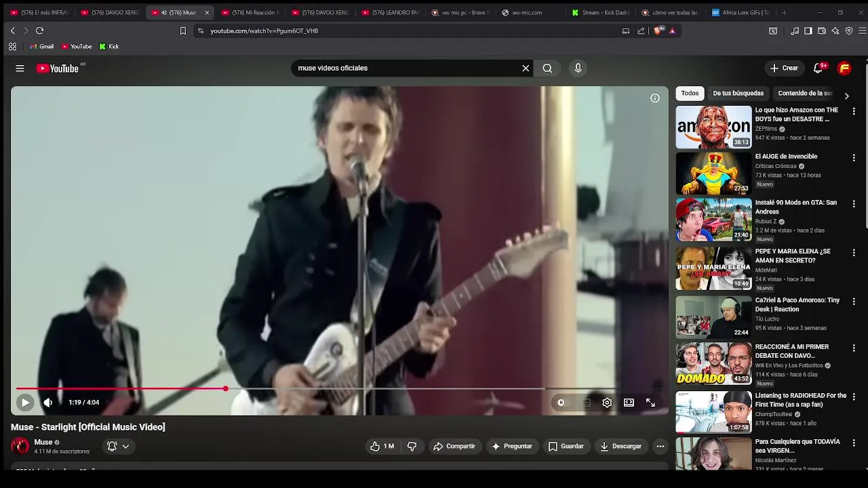
Task: Open the Tiny Desk Reaction video title
Action: point(797,305)
